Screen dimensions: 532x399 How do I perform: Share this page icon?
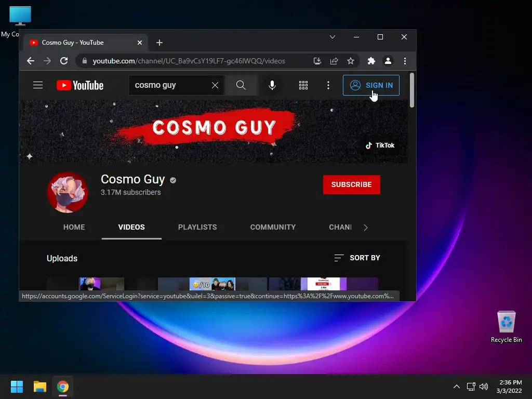(334, 61)
